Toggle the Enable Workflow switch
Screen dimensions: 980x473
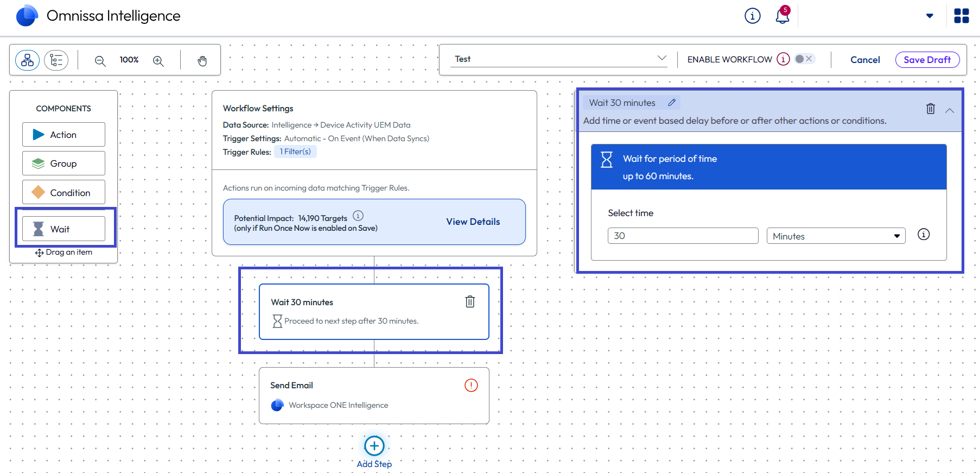pos(804,59)
